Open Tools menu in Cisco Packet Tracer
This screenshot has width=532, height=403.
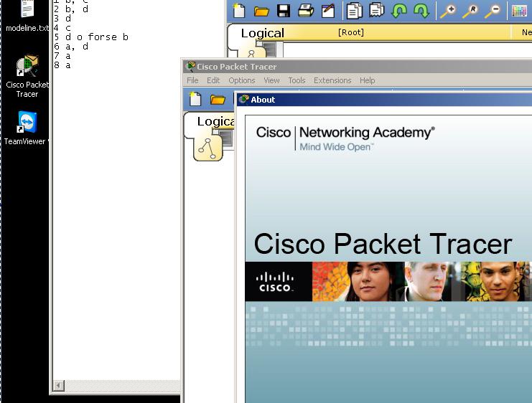297,80
